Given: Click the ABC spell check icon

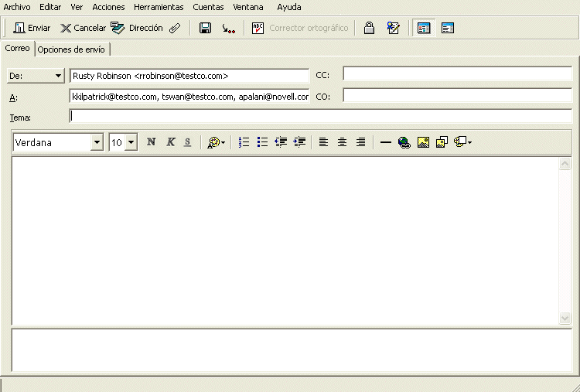Looking at the screenshot, I should coord(258,28).
